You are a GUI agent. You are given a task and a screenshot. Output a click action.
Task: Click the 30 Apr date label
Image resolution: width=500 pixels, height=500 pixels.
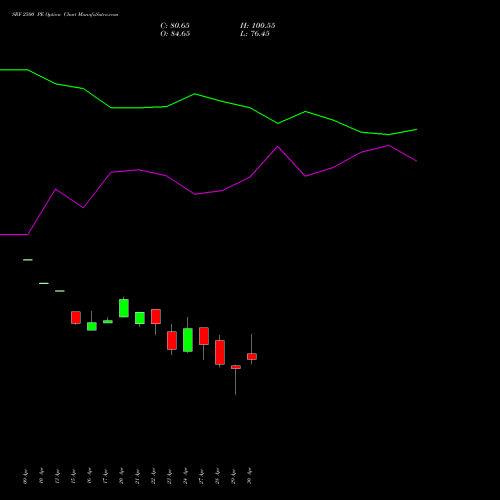tap(249, 476)
